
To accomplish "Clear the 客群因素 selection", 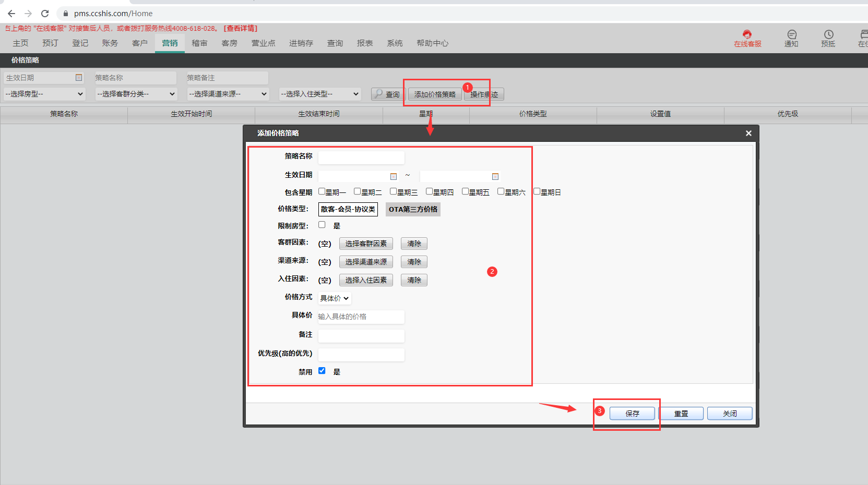I will point(414,244).
